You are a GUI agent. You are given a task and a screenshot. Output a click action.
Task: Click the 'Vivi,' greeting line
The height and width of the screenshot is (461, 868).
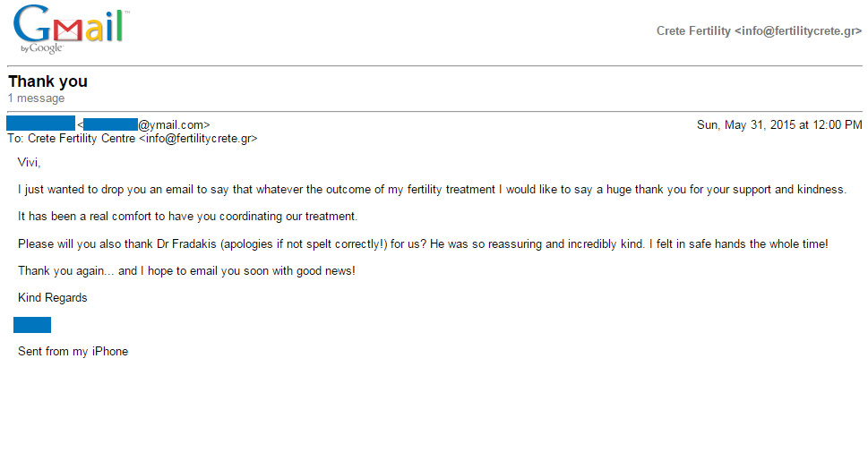[x=29, y=162]
